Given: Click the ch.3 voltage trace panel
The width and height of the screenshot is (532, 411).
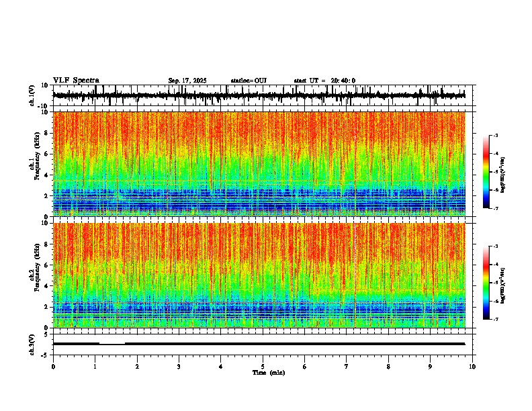Looking at the screenshot, I should pos(264,345).
